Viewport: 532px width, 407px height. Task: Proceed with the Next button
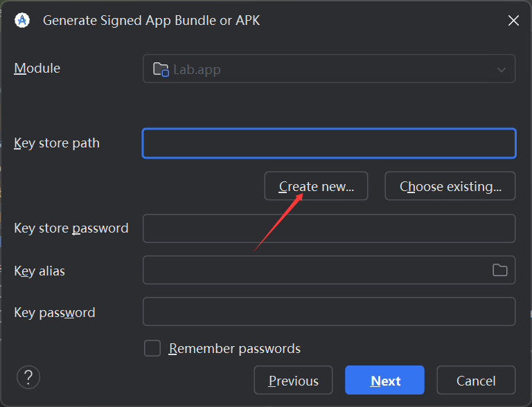384,381
